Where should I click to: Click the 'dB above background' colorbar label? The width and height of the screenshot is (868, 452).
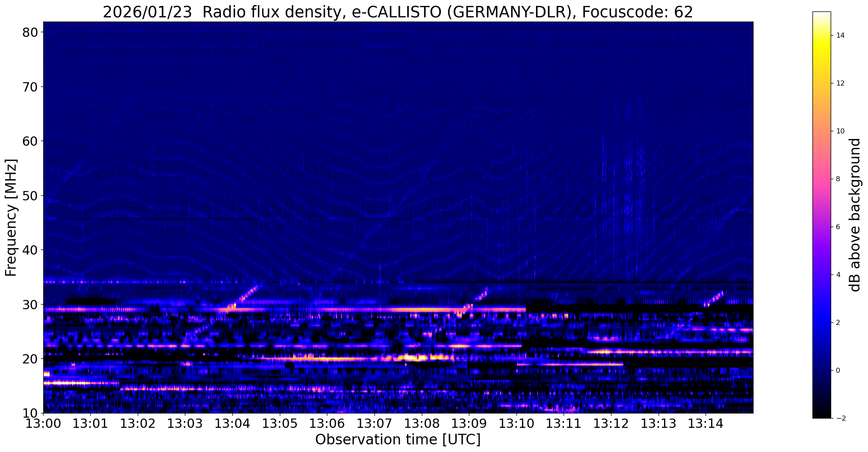click(x=855, y=215)
